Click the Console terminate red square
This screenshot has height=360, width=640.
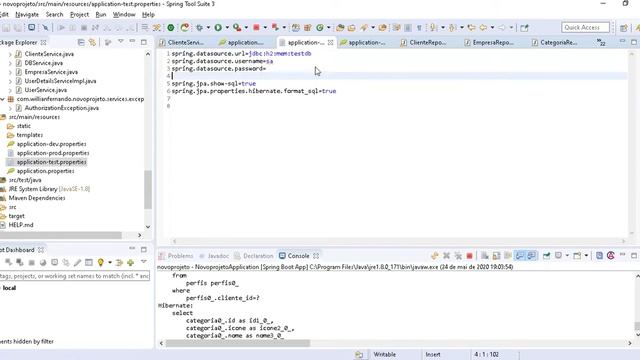[x=469, y=256]
